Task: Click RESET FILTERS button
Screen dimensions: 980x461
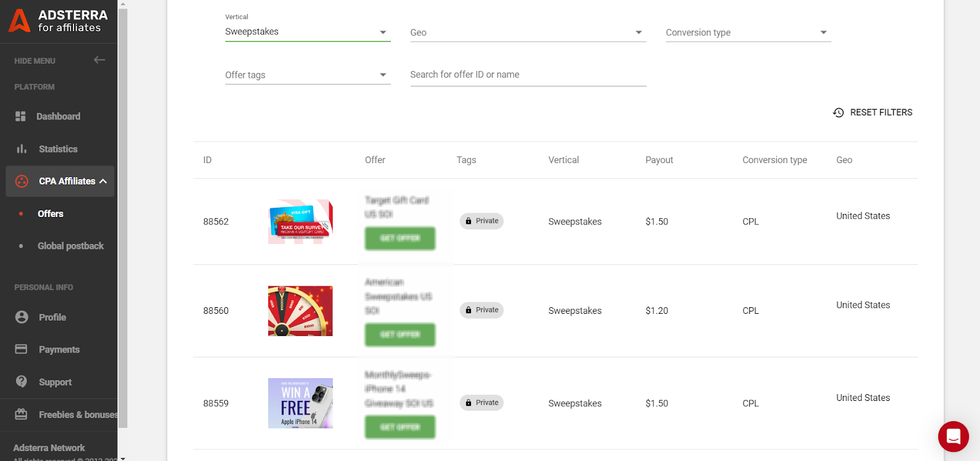Action: tap(872, 113)
